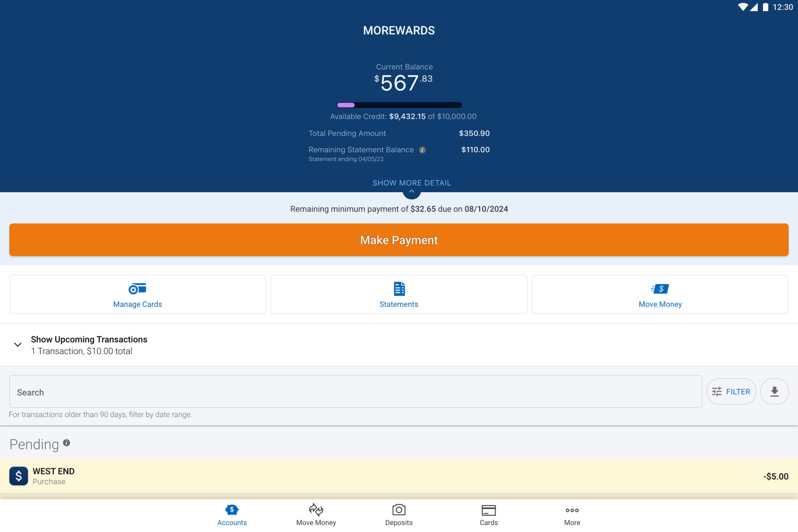Open Manage Cards
The image size is (798, 532).
[137, 294]
